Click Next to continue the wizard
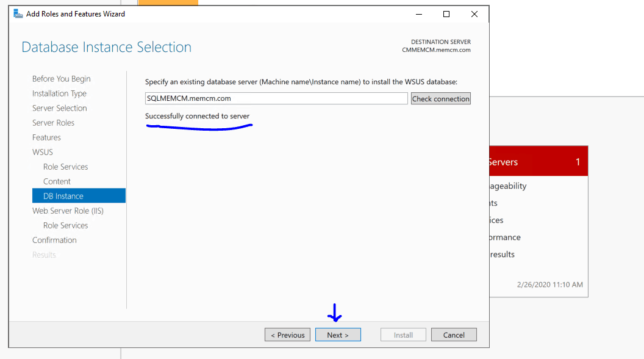Viewport: 644px width, 359px height. (338, 335)
